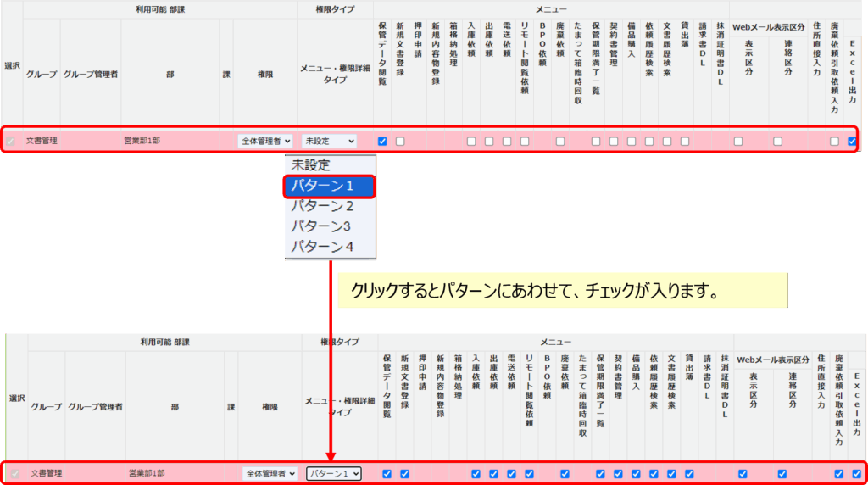
Task: Enable 連絡区分 checkbox in the upper row
Action: pos(777,142)
